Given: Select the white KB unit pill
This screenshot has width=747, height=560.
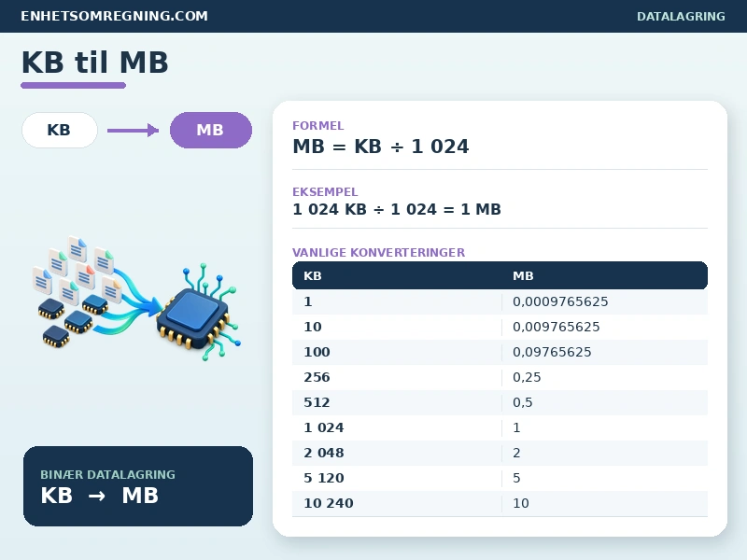Looking at the screenshot, I should coord(60,130).
